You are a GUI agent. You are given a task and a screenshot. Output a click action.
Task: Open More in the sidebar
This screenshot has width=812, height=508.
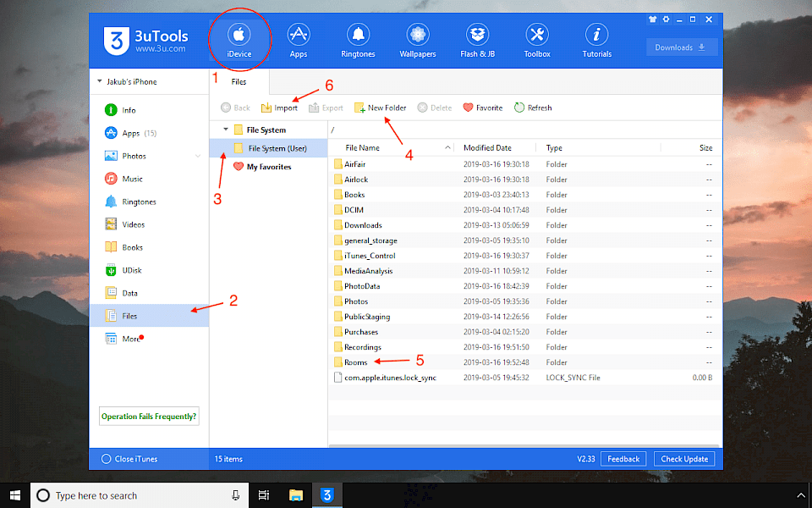(x=149, y=339)
